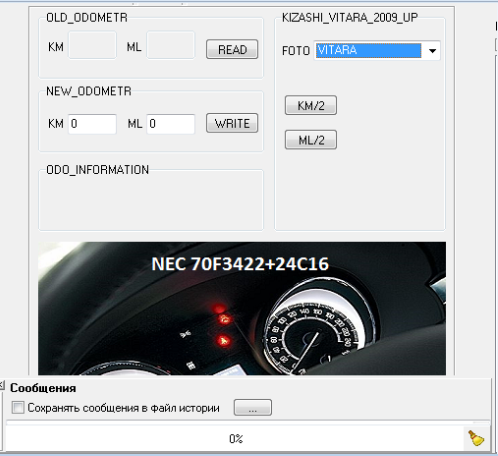498x456 pixels.
Task: Click the OLD_ODOMETR ML field
Action: [171, 46]
